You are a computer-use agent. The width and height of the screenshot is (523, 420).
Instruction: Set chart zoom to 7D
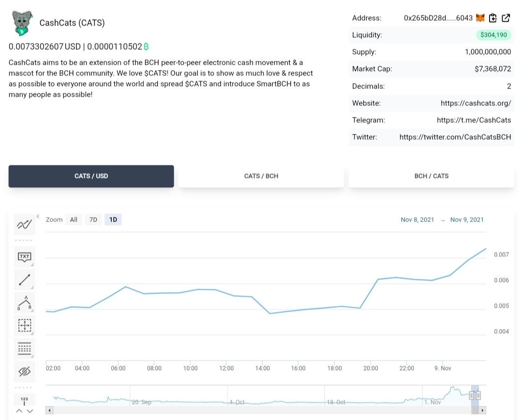click(93, 220)
